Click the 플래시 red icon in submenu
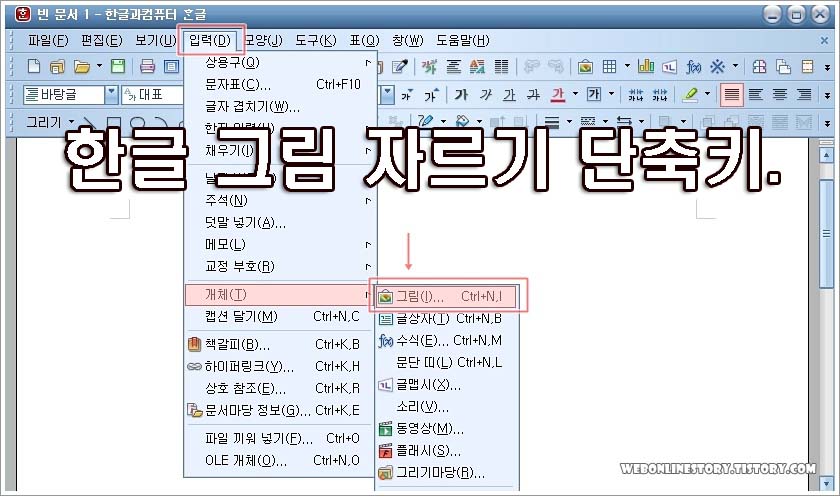 pos(385,450)
